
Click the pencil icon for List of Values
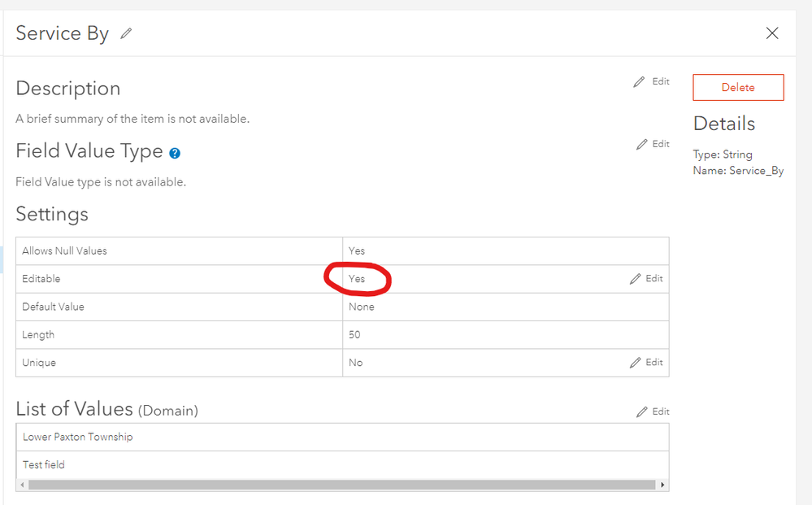pos(642,412)
